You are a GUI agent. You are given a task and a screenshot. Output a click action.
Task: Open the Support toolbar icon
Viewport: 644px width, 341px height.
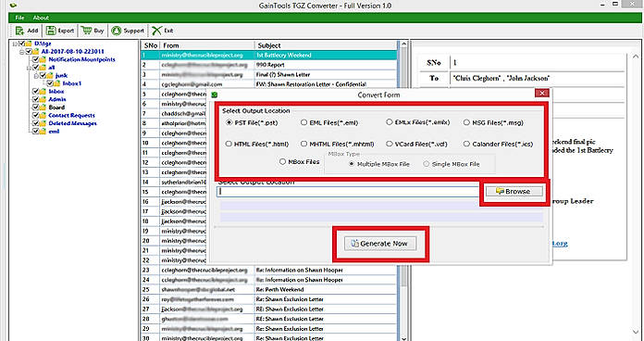[117, 31]
